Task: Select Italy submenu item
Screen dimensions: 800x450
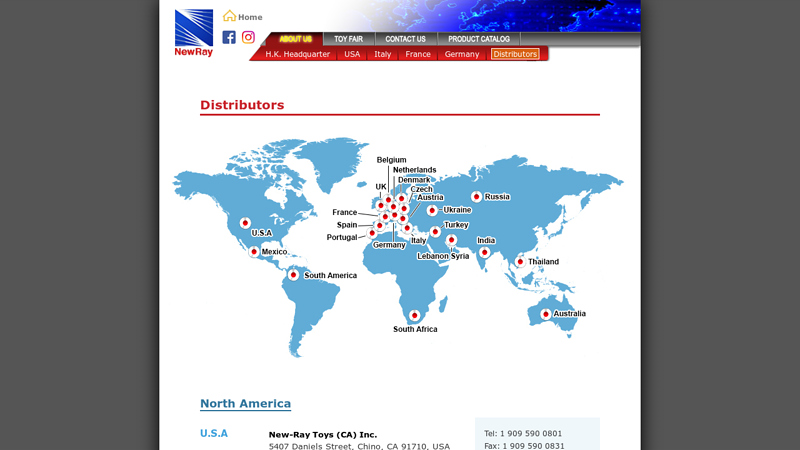Action: point(383,54)
